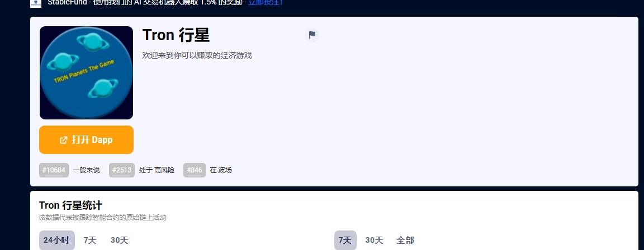Click the report flag icon beside Tron 行星
Viewport: 644px width, 250px height.
pyautogui.click(x=312, y=35)
